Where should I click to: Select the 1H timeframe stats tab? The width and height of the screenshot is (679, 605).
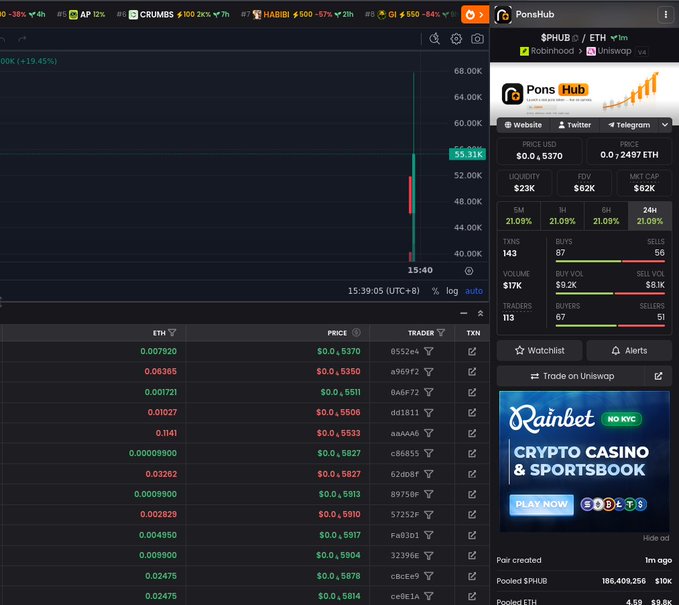(562, 216)
